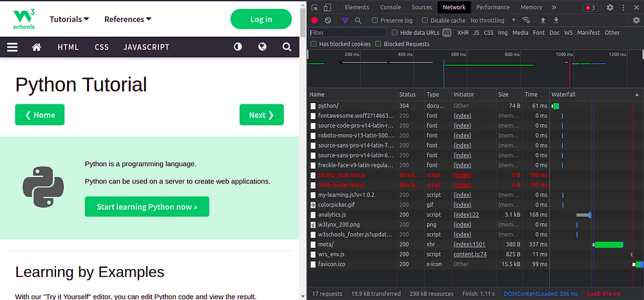The width and height of the screenshot is (644, 300).
Task: Sort by the Status column header
Action: pyautogui.click(x=410, y=95)
